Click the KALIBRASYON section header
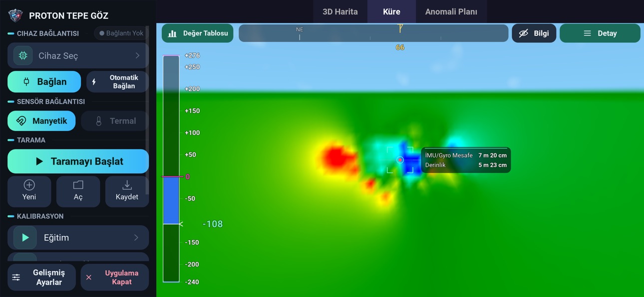644x297 pixels. (40, 216)
